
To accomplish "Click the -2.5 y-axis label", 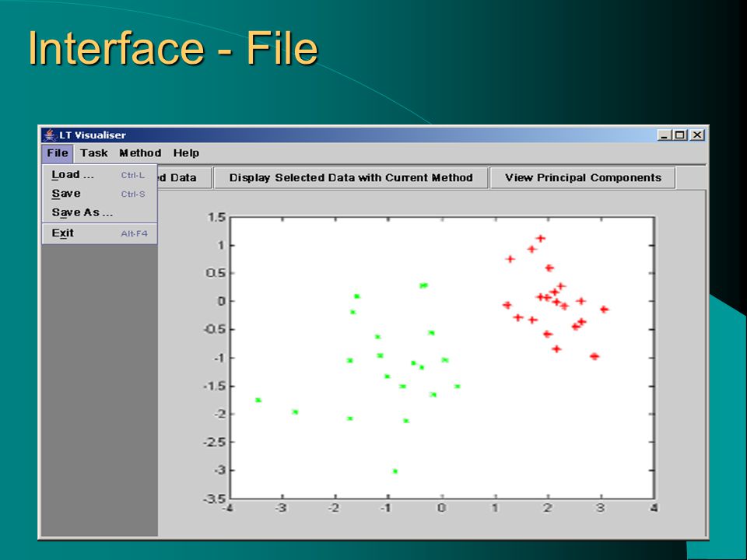I will [x=214, y=443].
